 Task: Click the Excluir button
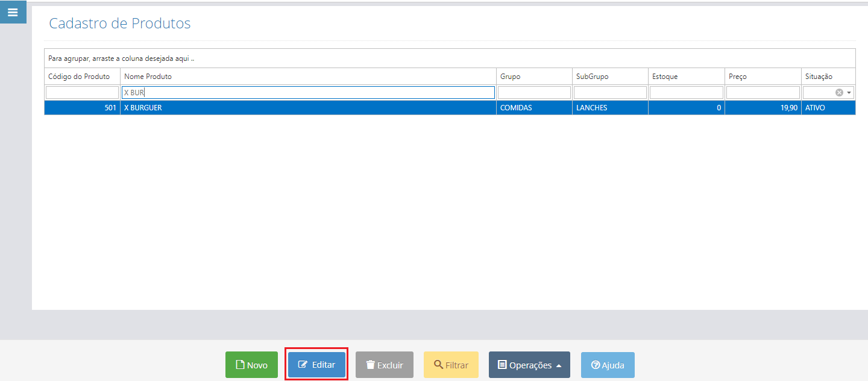pos(385,365)
